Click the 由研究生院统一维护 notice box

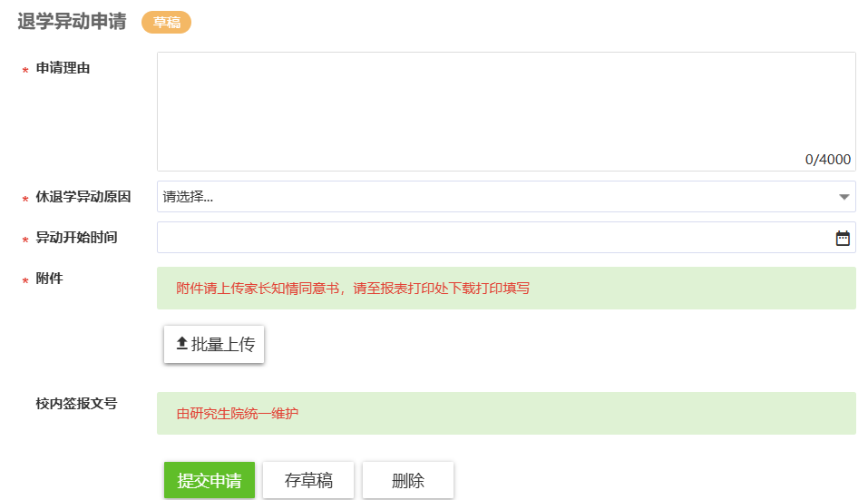[506, 413]
